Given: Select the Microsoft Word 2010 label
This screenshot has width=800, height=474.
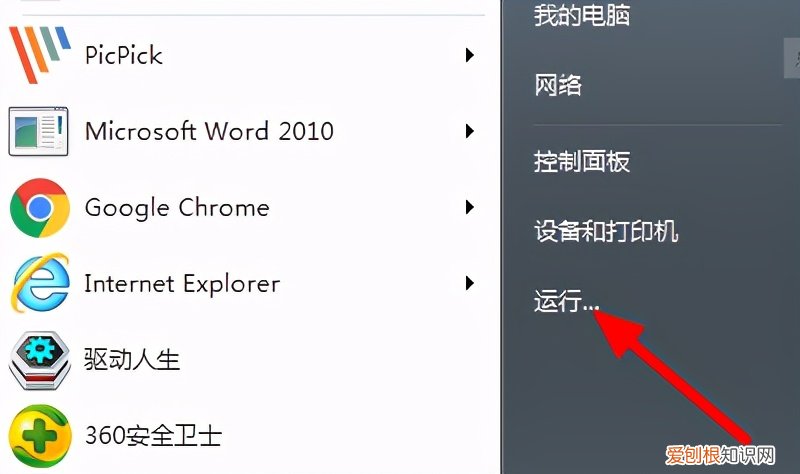Looking at the screenshot, I should pyautogui.click(x=209, y=131).
